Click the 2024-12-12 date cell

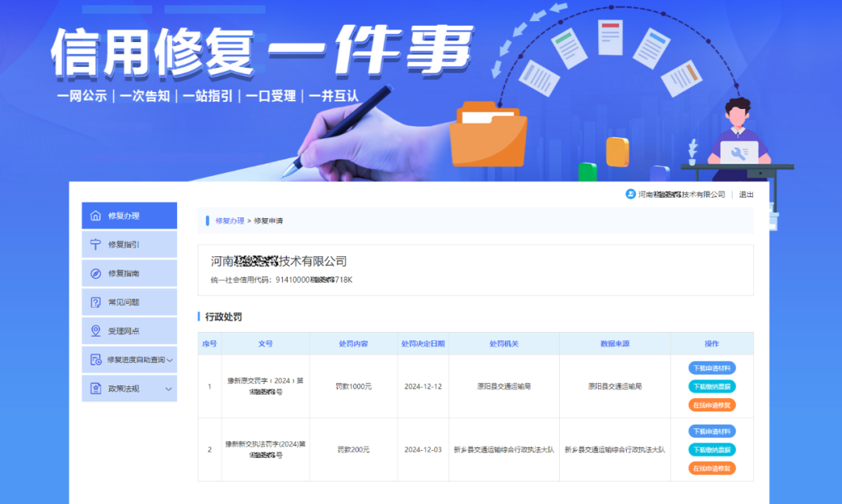(423, 386)
